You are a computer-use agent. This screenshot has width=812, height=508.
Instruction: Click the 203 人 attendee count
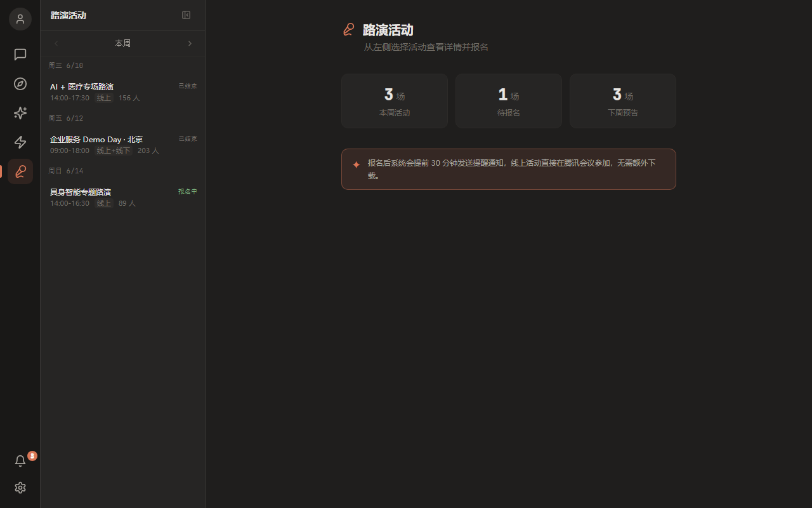(x=148, y=150)
